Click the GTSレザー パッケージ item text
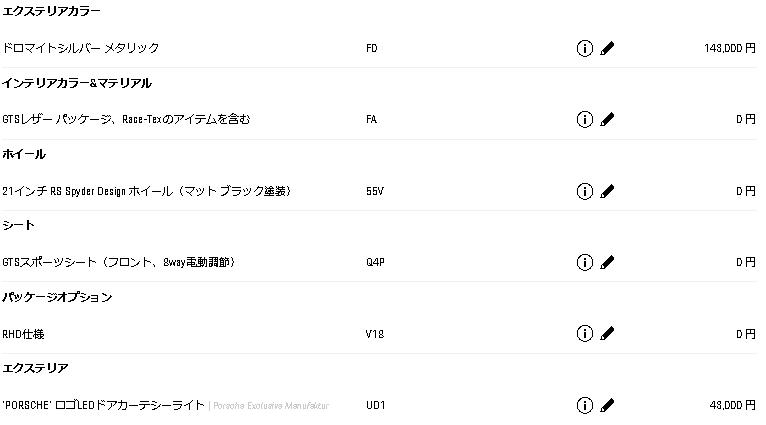 coord(126,119)
